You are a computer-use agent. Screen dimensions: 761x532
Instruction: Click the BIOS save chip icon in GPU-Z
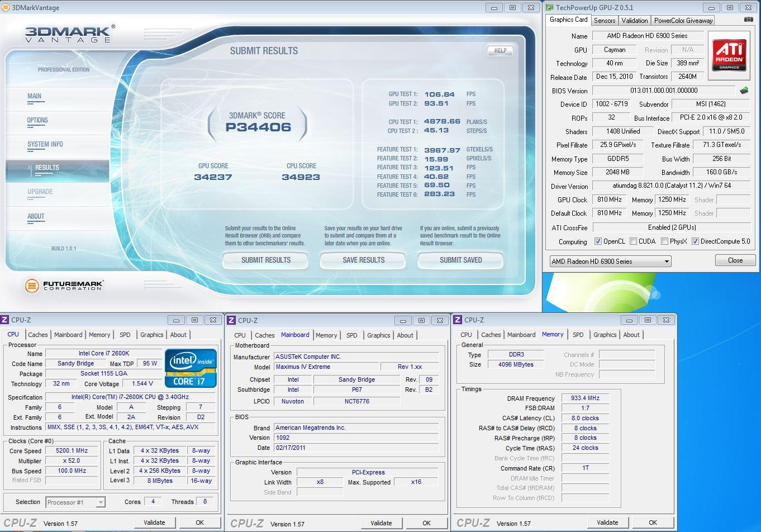pyautogui.click(x=744, y=91)
